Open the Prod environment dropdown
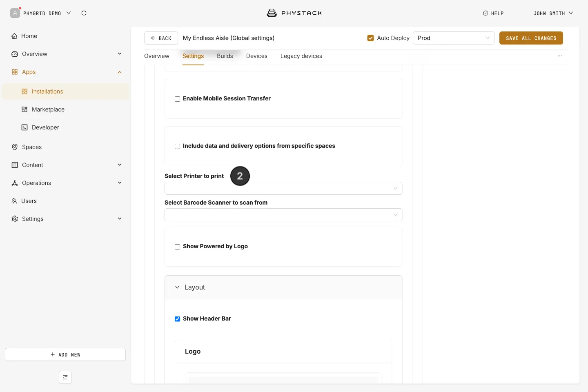The height and width of the screenshot is (392, 588). 454,38
